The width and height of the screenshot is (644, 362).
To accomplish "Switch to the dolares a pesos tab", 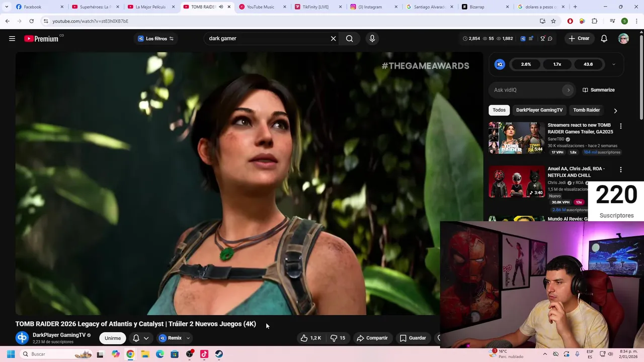I will pyautogui.click(x=541, y=7).
